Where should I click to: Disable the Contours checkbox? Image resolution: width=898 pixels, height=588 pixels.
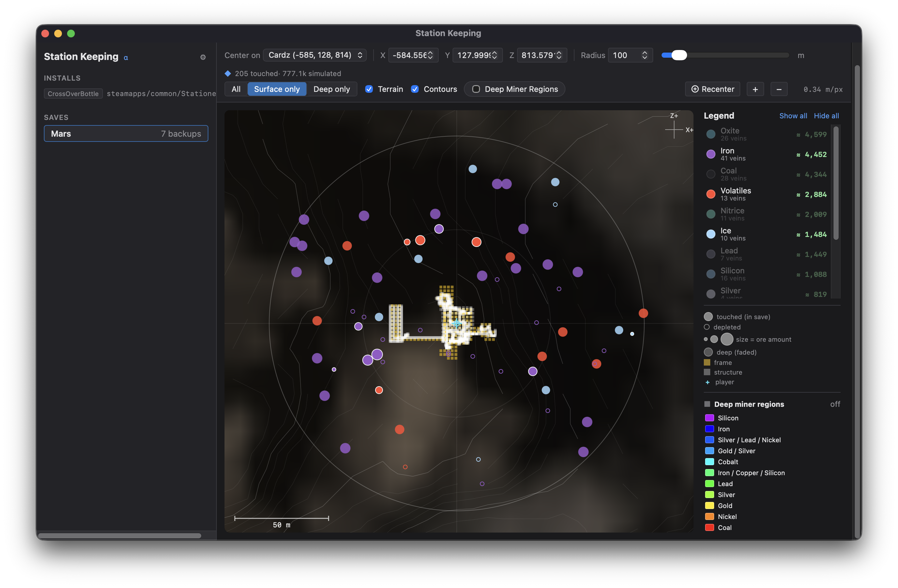coord(415,89)
